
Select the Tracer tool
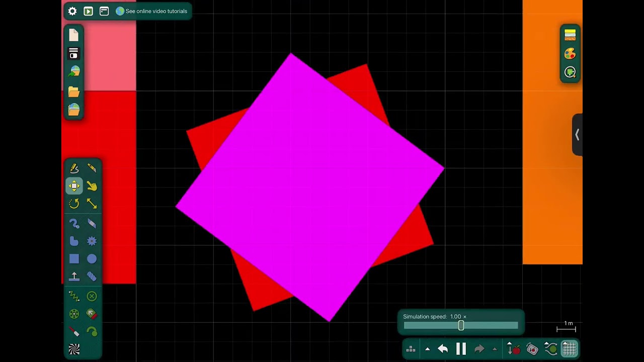(92, 332)
